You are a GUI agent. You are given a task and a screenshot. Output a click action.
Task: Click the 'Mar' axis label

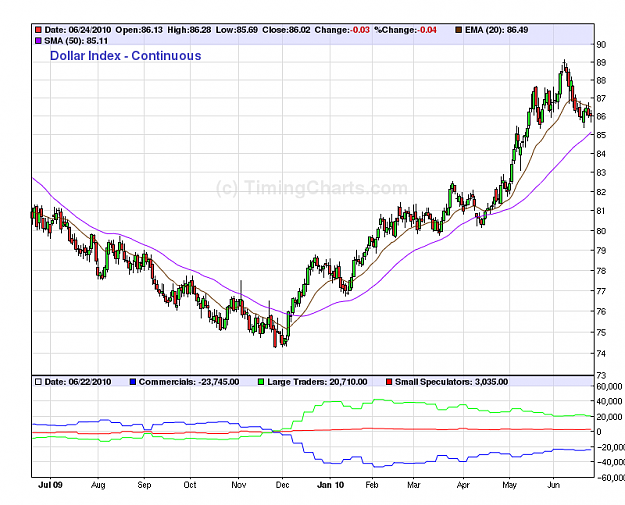pyautogui.click(x=414, y=485)
